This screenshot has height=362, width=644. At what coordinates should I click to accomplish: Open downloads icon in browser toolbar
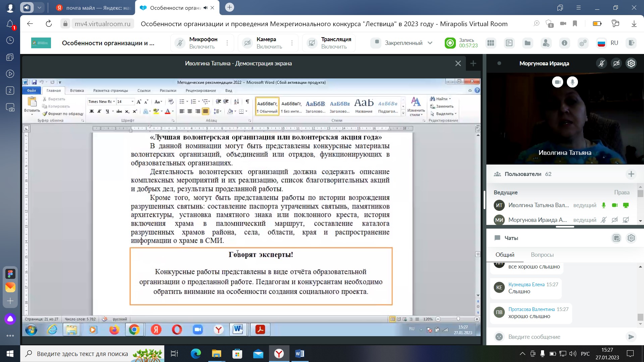(x=634, y=23)
